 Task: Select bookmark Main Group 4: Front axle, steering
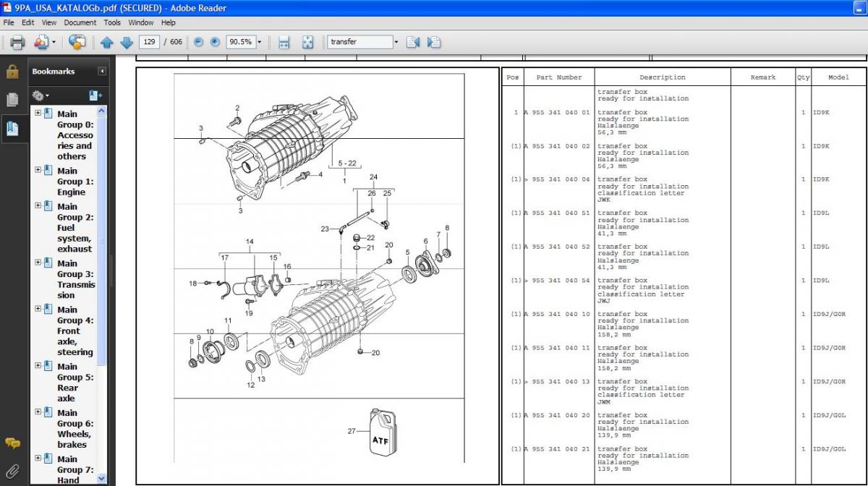click(75, 331)
